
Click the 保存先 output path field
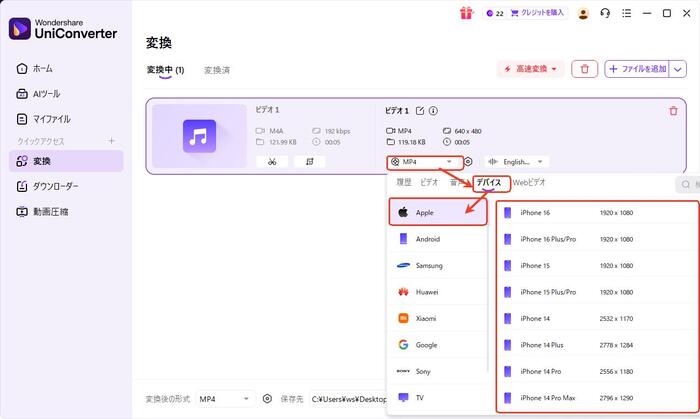coord(348,399)
